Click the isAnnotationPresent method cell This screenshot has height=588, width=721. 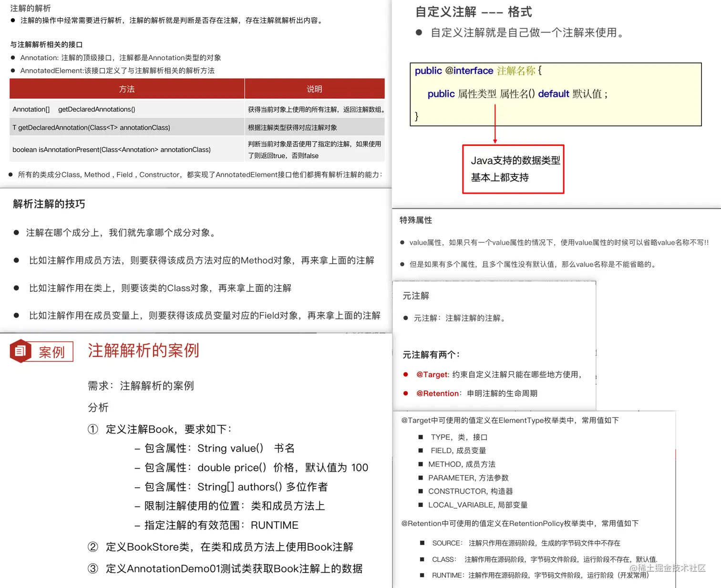point(127,149)
